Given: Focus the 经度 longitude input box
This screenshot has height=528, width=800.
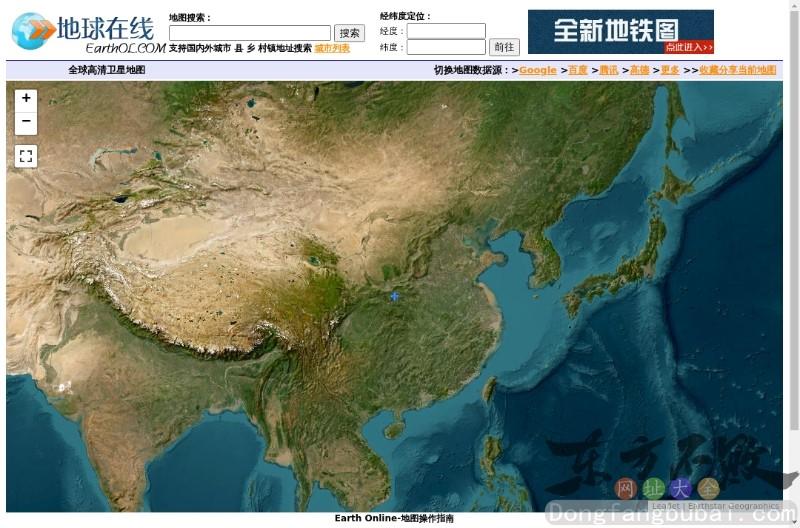Looking at the screenshot, I should coord(446,31).
